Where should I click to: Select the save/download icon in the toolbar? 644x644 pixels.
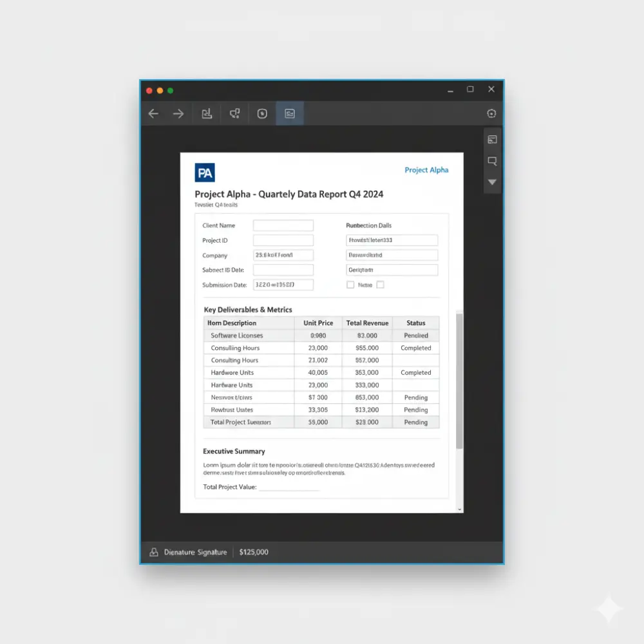pos(207,113)
